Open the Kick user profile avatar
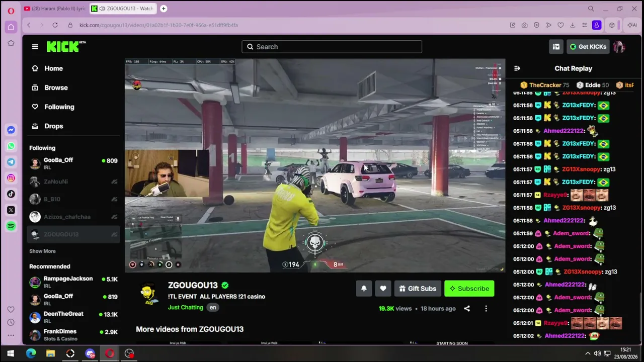The height and width of the screenshot is (362, 644). [x=619, y=47]
